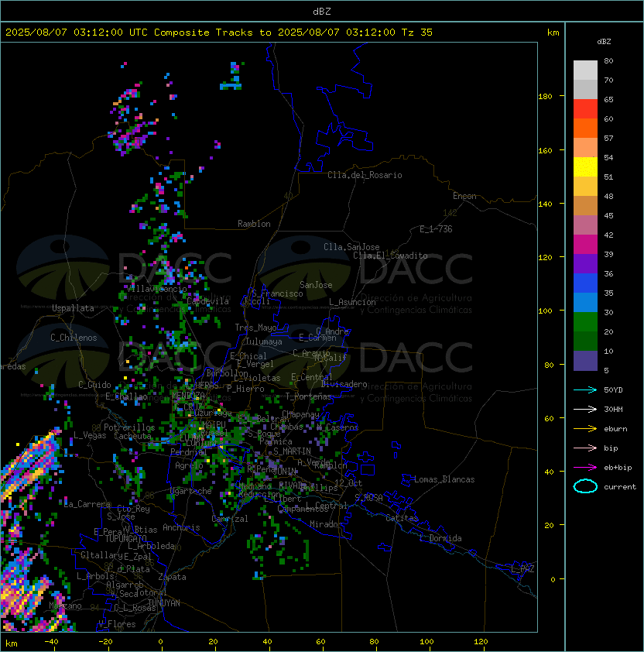
Task: Click the white 30HM arrow in the legend
Action: [585, 409]
